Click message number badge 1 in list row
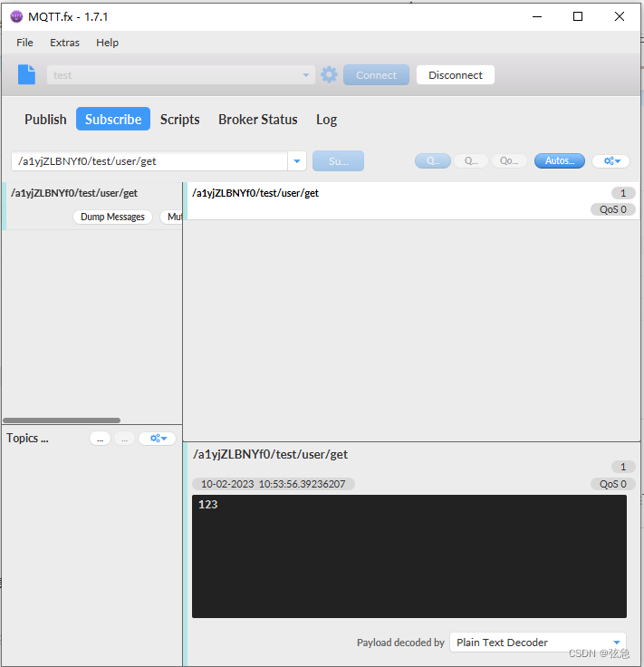This screenshot has width=644, height=667. tap(623, 193)
